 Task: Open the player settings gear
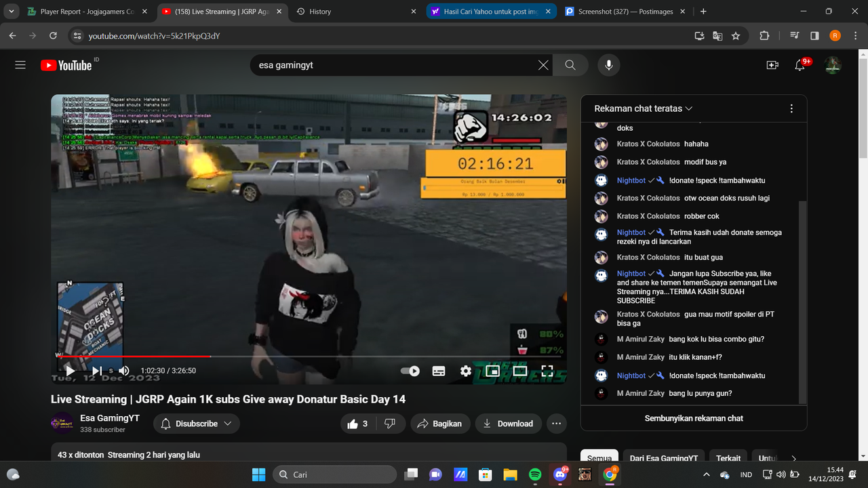(466, 371)
